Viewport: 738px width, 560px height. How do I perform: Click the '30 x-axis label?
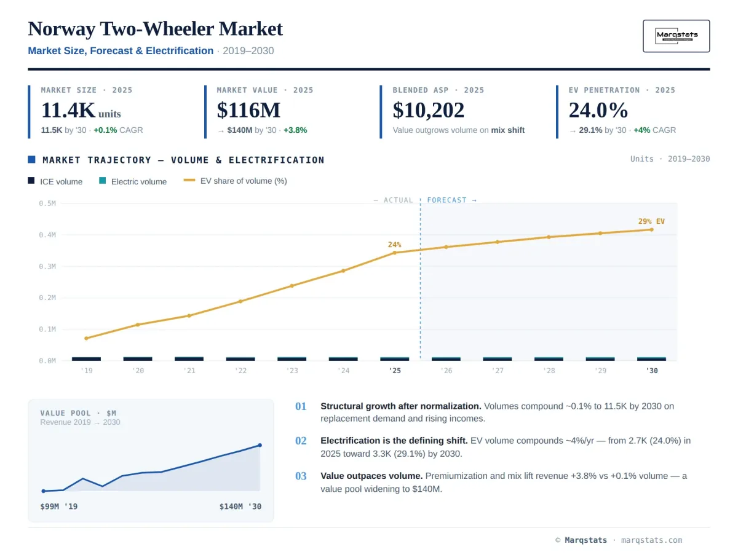[651, 371]
